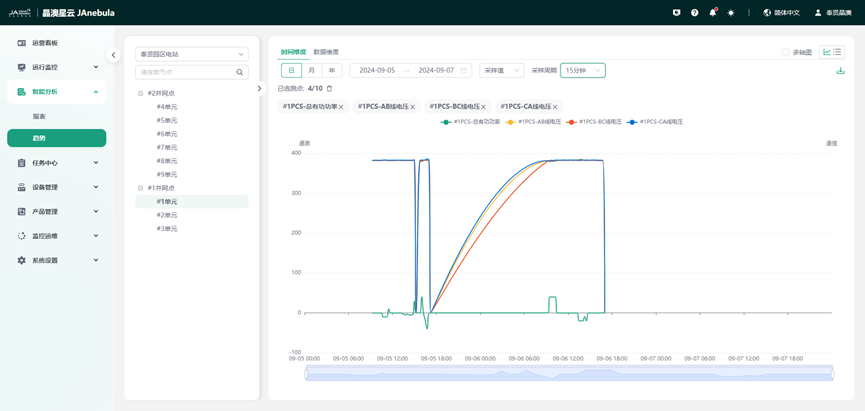
Task: Click the chart time range zoom slider
Action: click(x=568, y=373)
